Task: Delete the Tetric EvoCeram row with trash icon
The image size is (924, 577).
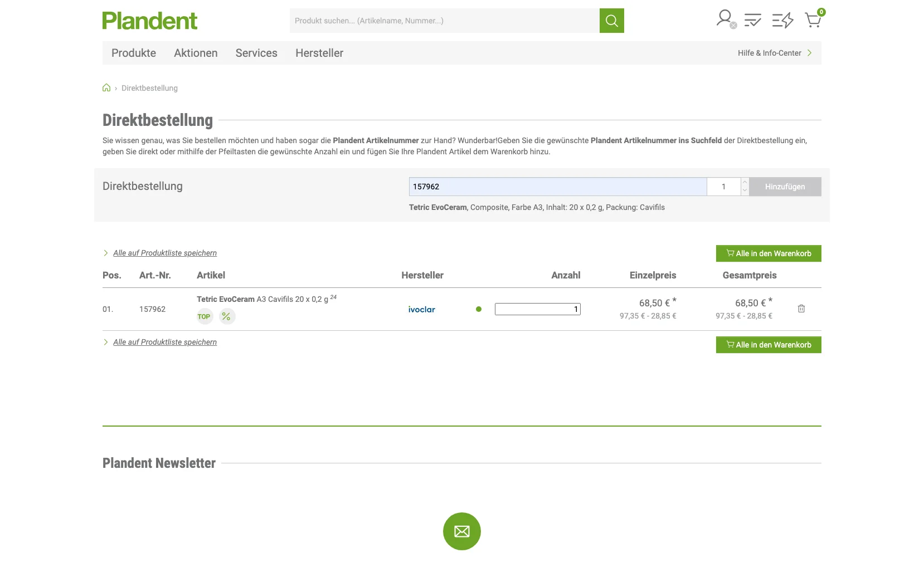Action: (801, 309)
